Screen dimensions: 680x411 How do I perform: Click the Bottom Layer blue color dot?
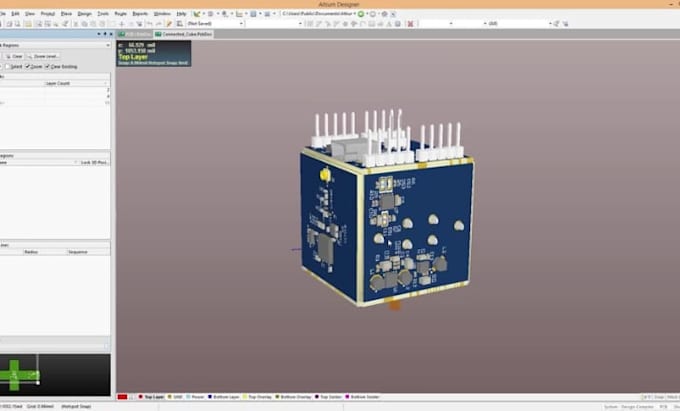click(210, 397)
